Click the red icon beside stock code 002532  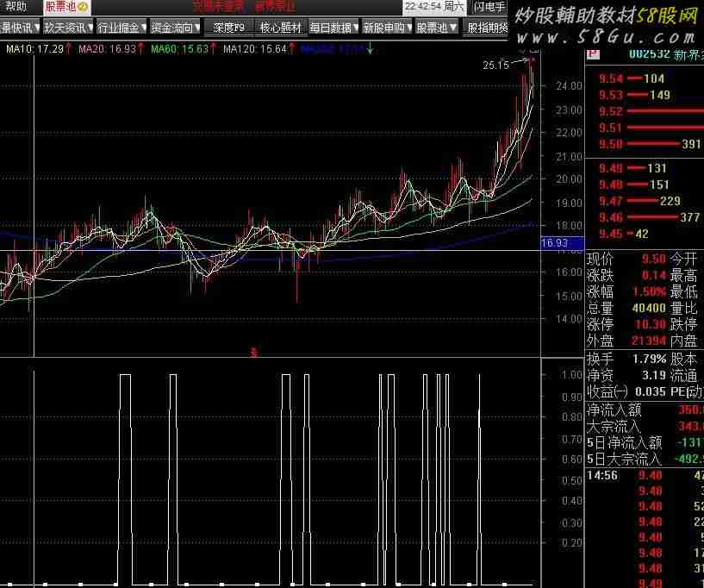point(593,53)
